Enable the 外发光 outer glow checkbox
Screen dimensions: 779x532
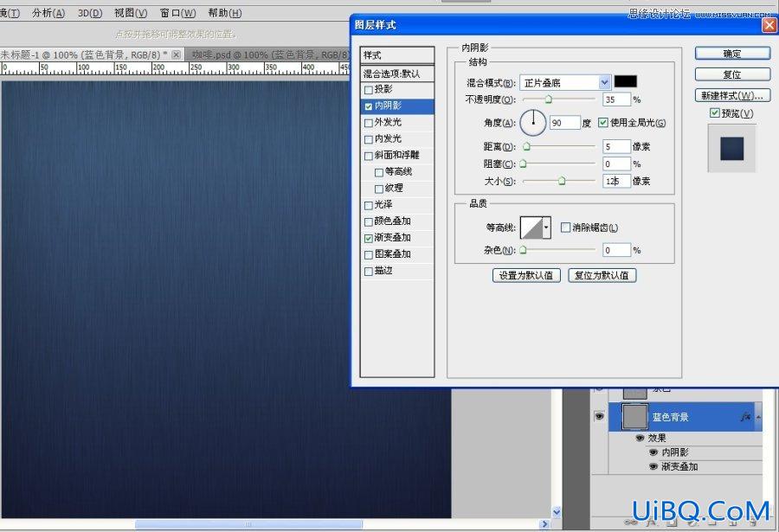coord(368,123)
